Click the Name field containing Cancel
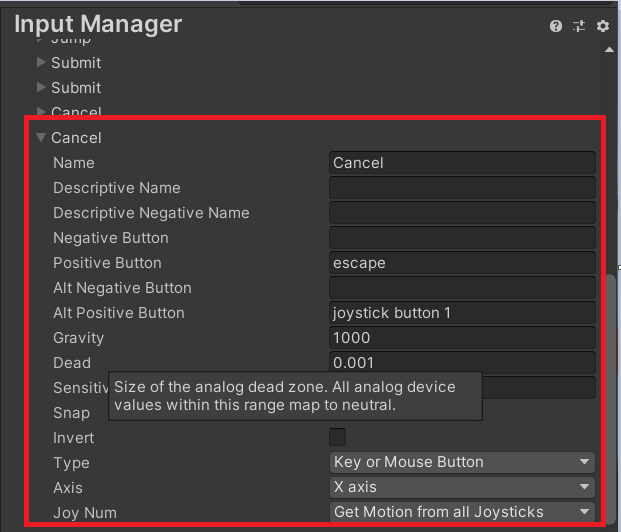The image size is (621, 532). tap(462, 162)
